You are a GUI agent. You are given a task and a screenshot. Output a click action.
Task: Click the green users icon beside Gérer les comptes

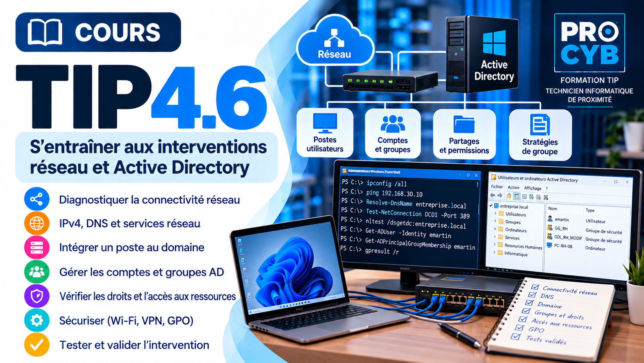37,272
